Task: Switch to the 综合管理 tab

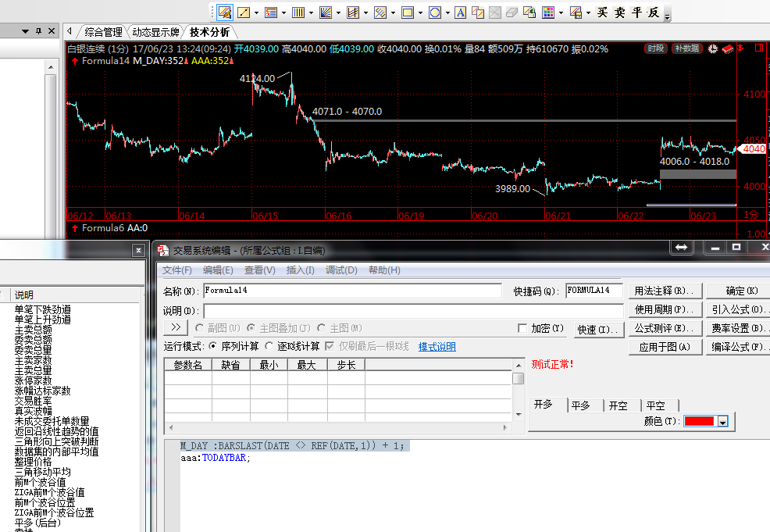Action: tap(103, 33)
